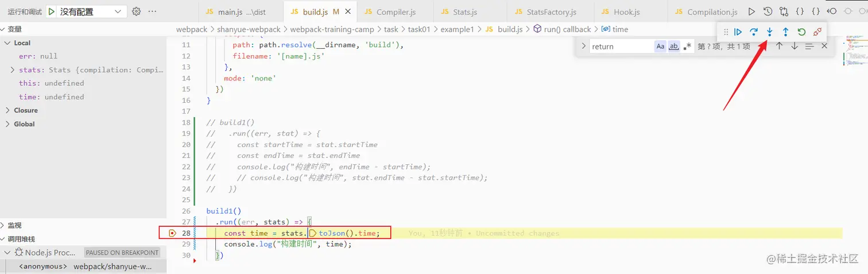
Task: Go to next match in find widget
Action: click(x=795, y=46)
